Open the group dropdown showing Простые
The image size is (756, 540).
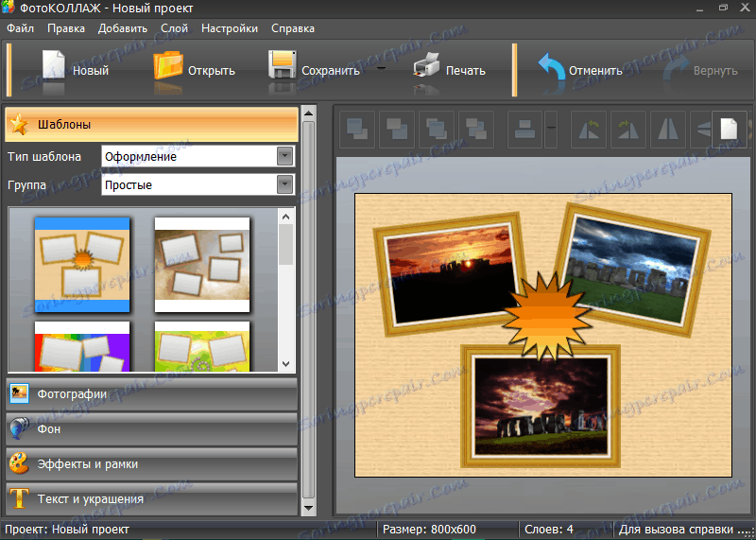[284, 184]
